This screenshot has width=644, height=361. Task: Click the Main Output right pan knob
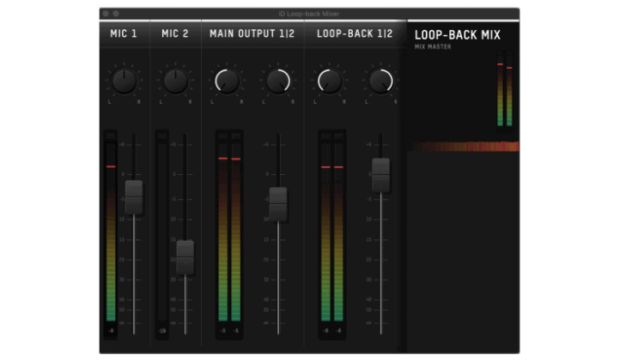[277, 81]
